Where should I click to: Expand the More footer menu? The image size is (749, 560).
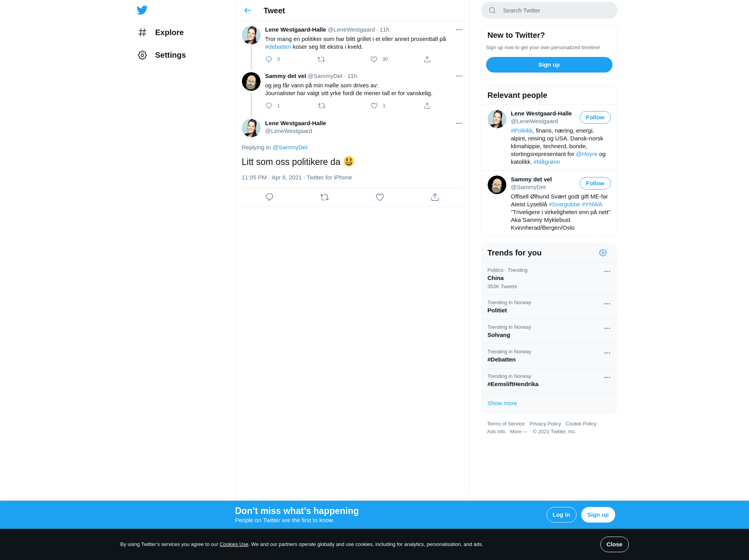[518, 432]
